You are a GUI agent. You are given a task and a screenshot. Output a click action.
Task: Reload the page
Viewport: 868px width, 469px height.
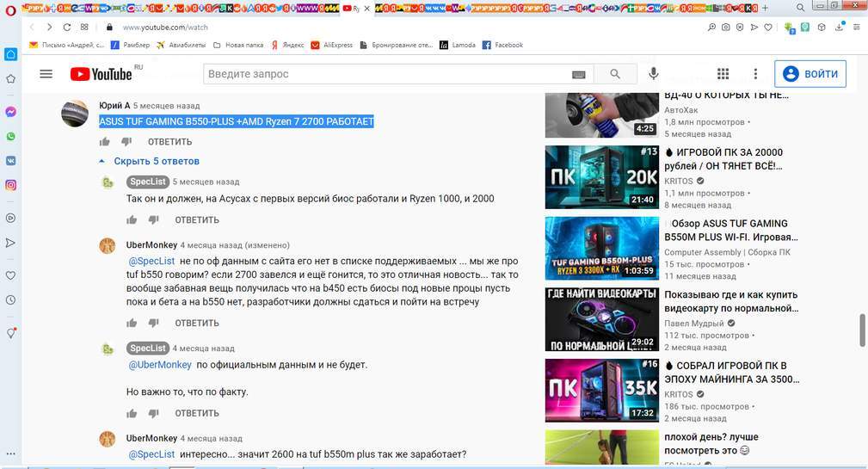coord(67,28)
